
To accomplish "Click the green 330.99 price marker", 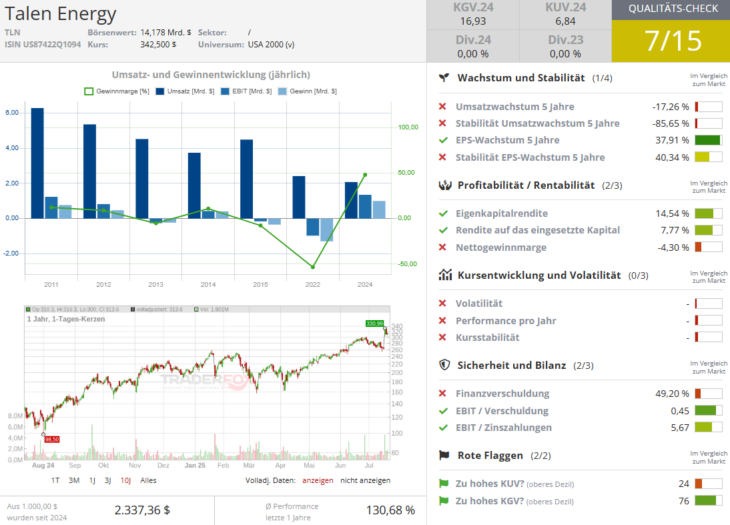I will (x=374, y=323).
